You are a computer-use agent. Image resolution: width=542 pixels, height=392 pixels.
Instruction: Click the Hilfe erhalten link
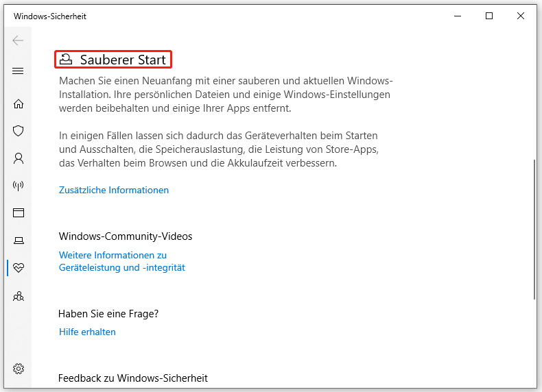[87, 332]
